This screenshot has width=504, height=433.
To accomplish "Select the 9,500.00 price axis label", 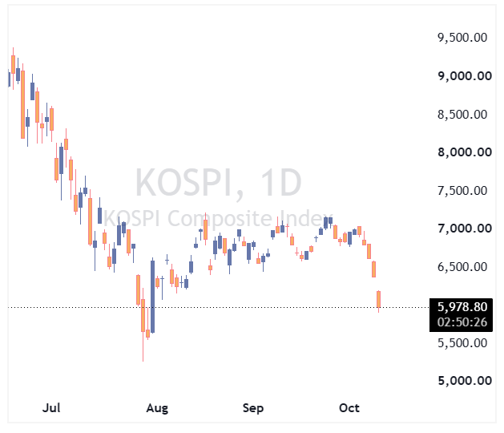I will 462,38.
